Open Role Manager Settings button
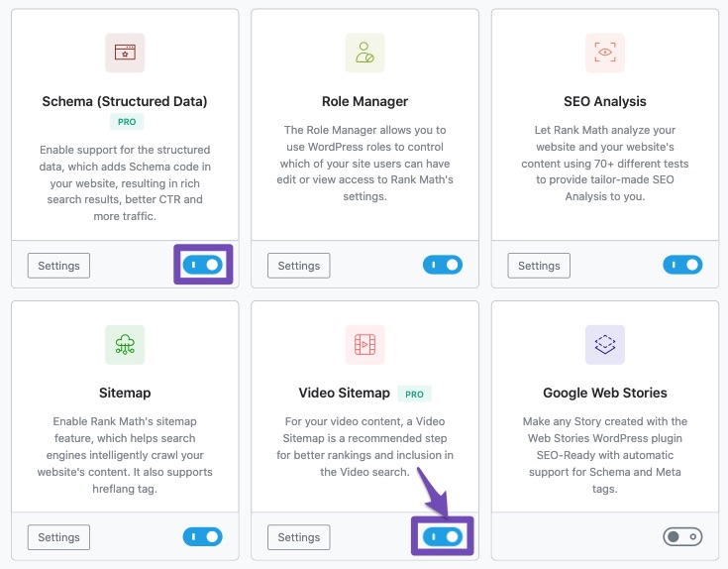This screenshot has width=728, height=569. [x=299, y=266]
